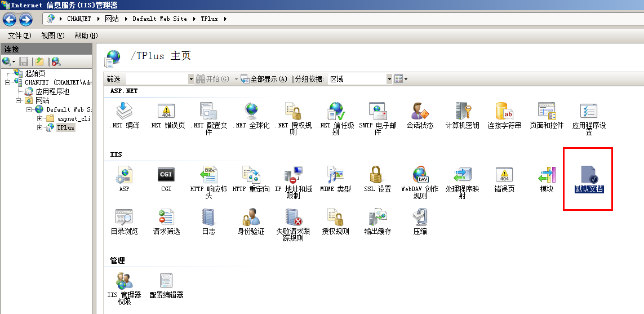
Task: Click the delete connection toolbar icon
Action: 56,61
